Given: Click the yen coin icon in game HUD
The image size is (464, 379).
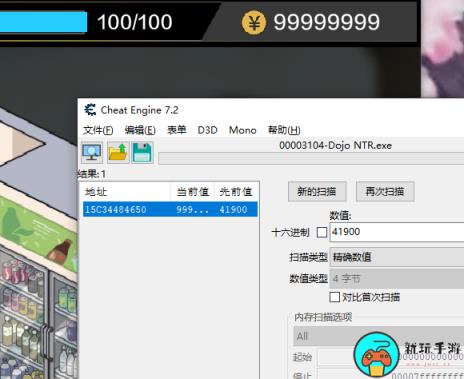Looking at the screenshot, I should pos(254,23).
